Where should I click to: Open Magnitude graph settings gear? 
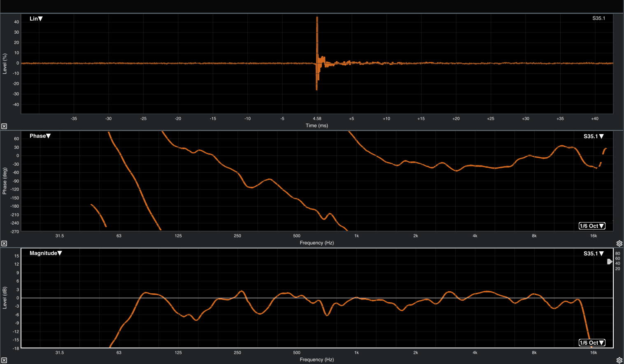[x=619, y=360]
